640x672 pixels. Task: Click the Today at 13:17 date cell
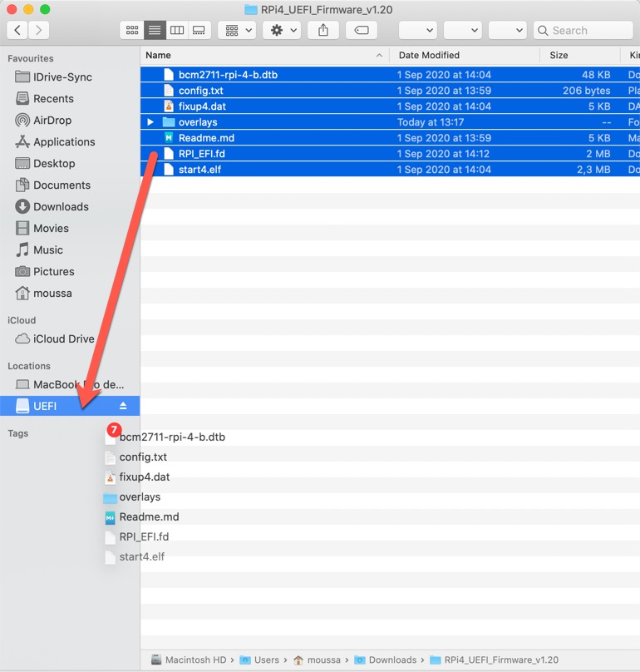[430, 122]
